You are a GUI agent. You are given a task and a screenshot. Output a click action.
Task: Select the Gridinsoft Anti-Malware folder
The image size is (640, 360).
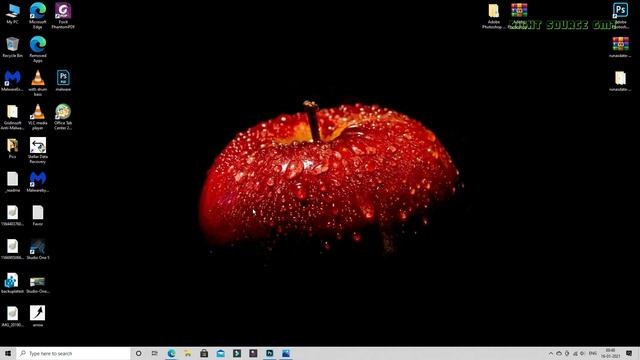[x=12, y=117]
